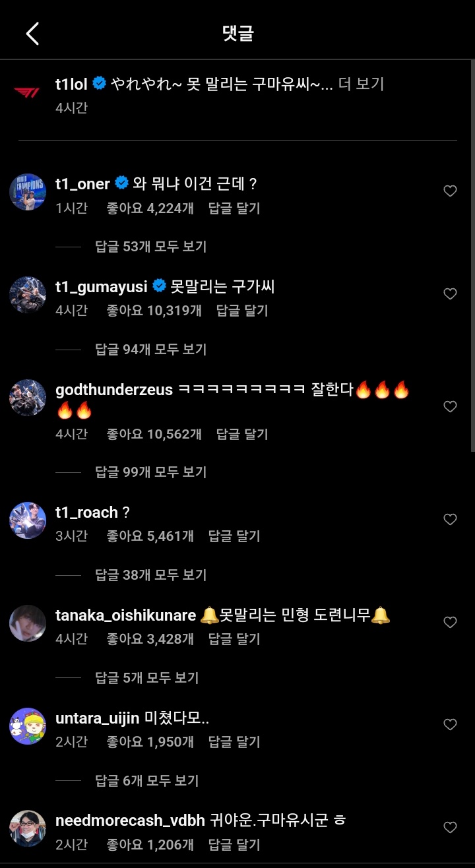Heart the godthunderzeus comment

coord(450,407)
